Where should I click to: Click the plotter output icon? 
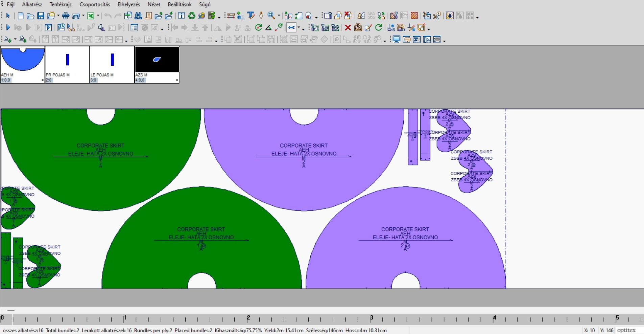[x=75, y=16]
